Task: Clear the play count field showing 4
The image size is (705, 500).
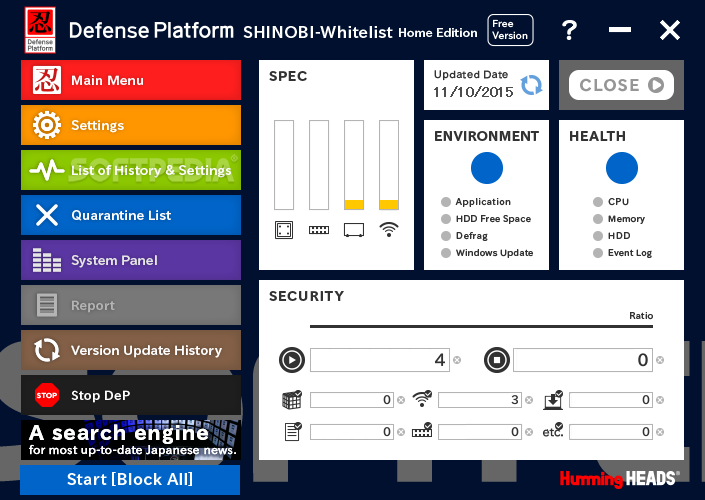Action: point(457,360)
